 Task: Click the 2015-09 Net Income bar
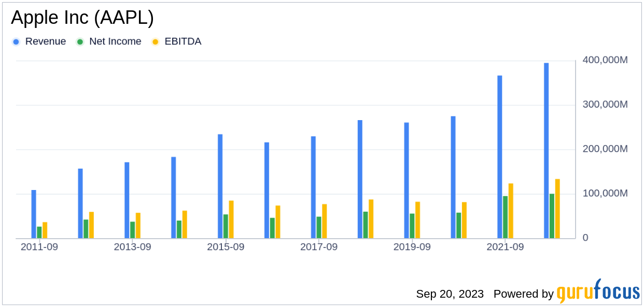(x=226, y=227)
